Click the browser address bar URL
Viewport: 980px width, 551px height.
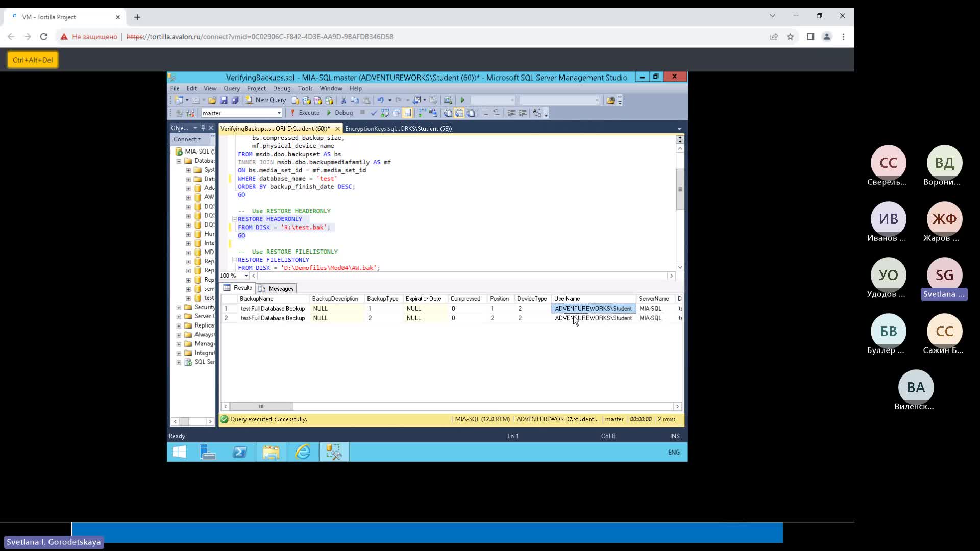tap(260, 37)
